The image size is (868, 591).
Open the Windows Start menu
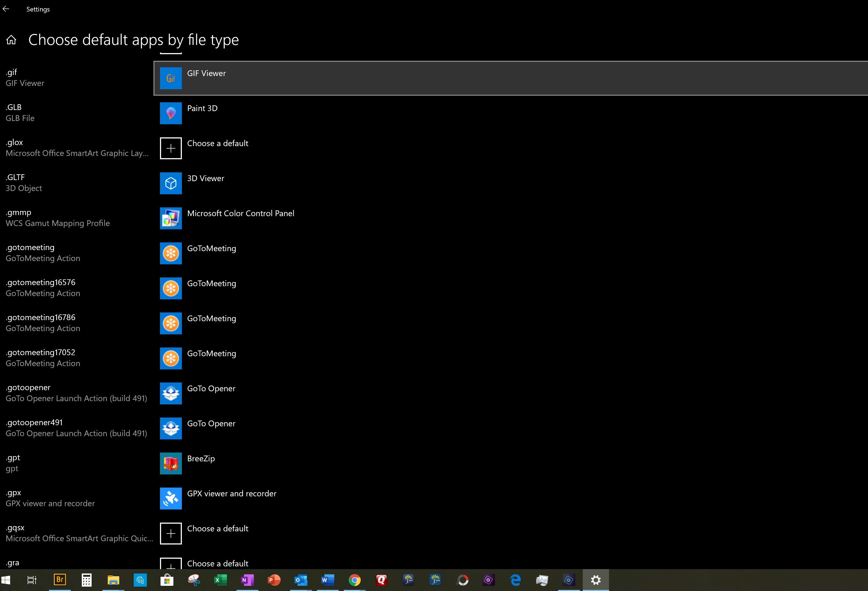tap(6, 580)
